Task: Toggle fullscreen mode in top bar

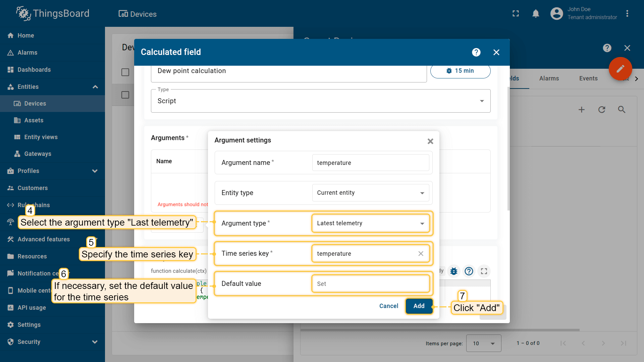Action: [x=516, y=14]
